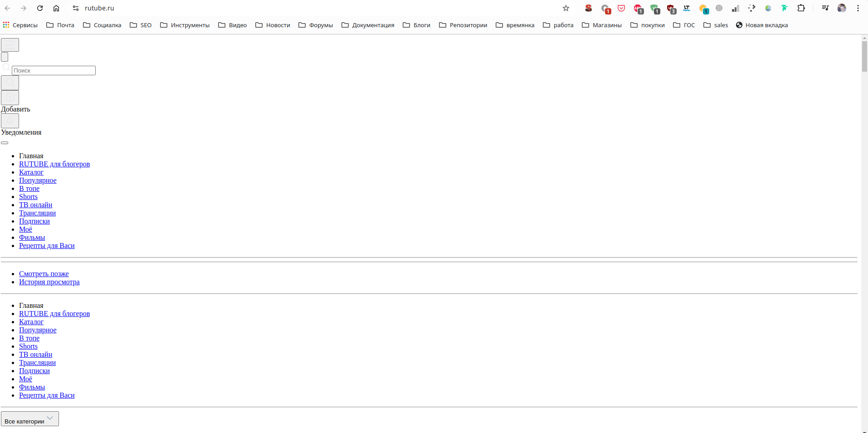The image size is (868, 433).
Task: Open the Магазины bookmarks folder
Action: coord(601,25)
